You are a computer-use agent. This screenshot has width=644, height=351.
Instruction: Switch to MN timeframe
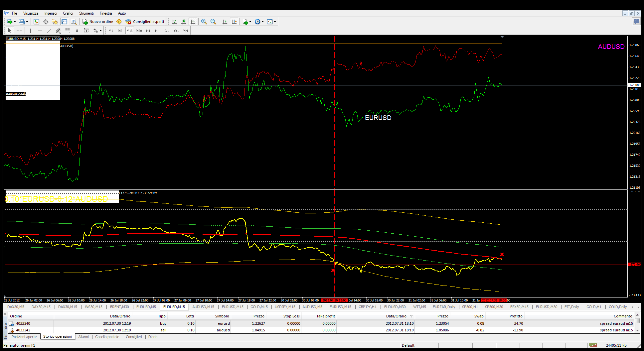click(x=185, y=31)
